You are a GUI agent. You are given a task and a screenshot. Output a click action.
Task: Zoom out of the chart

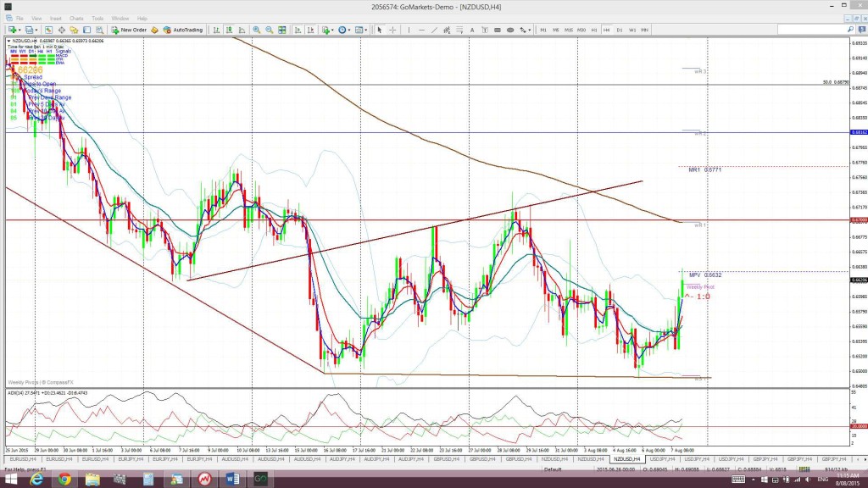click(x=269, y=30)
